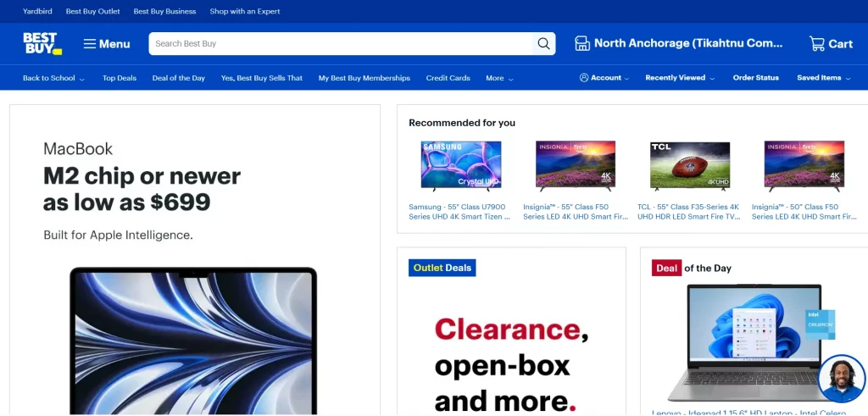Image resolution: width=868 pixels, height=416 pixels.
Task: Visit Best Buy Business link
Action: (164, 11)
